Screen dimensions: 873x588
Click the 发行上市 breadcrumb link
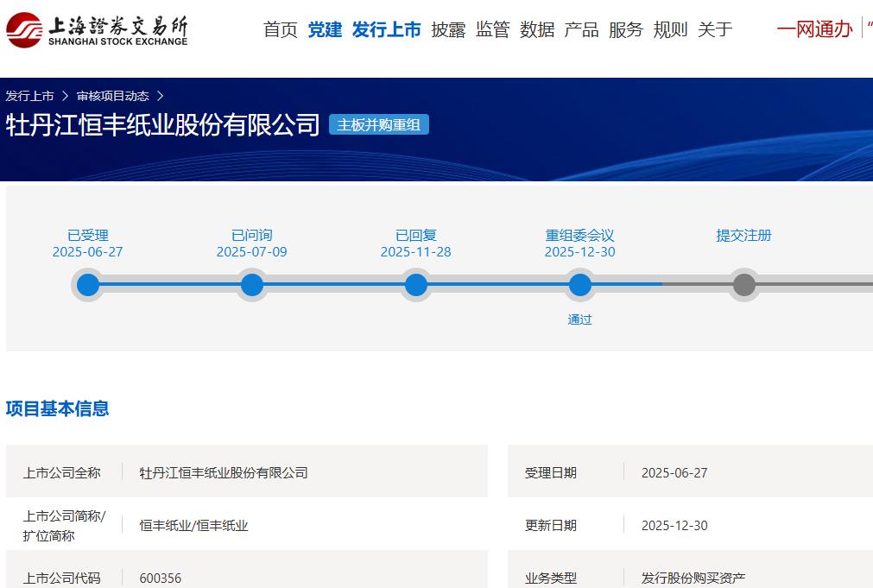[x=29, y=96]
